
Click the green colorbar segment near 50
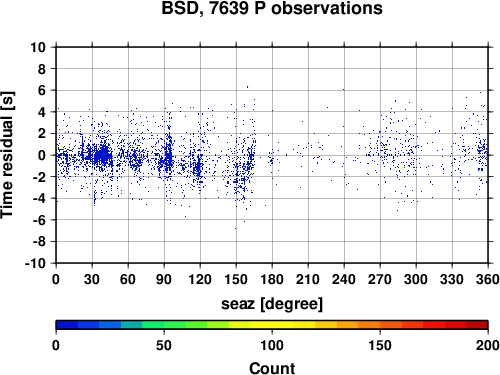pyautogui.click(x=164, y=325)
